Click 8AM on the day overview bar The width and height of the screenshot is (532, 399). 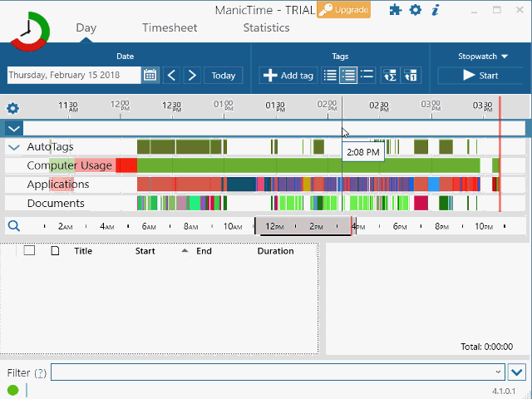190,226
